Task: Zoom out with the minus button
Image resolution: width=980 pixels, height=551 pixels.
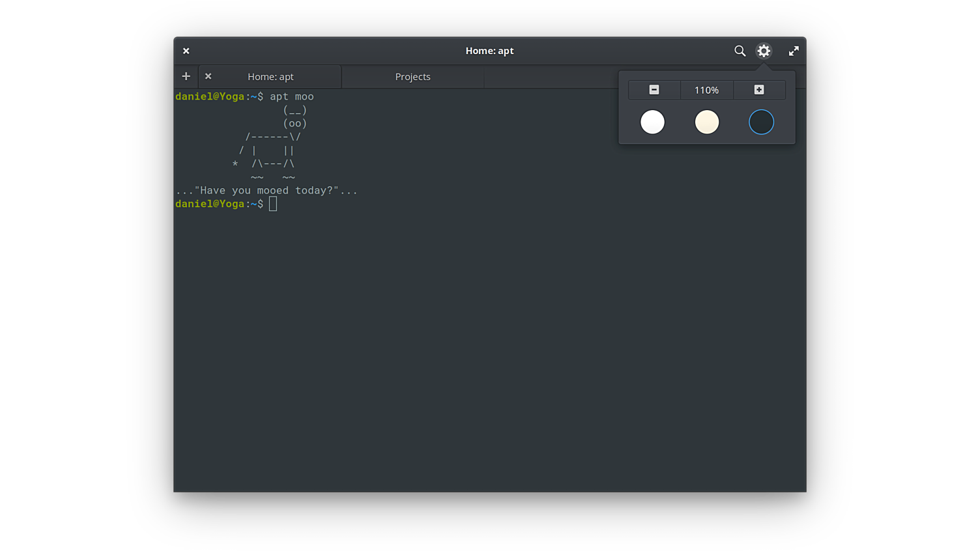Action: tap(654, 90)
